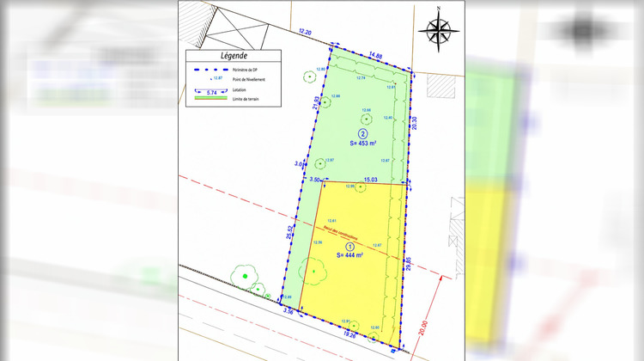Click the "S= 453 m²" area label

pos(363,143)
